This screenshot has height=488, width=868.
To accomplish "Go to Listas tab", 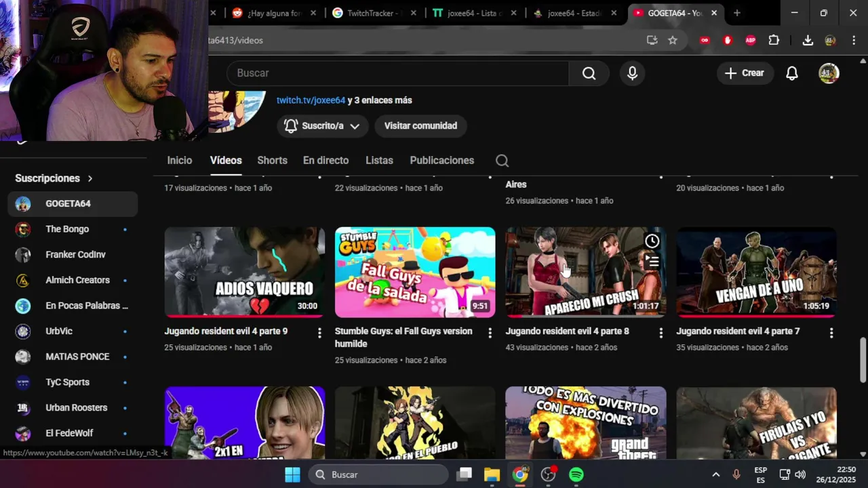I will click(379, 161).
